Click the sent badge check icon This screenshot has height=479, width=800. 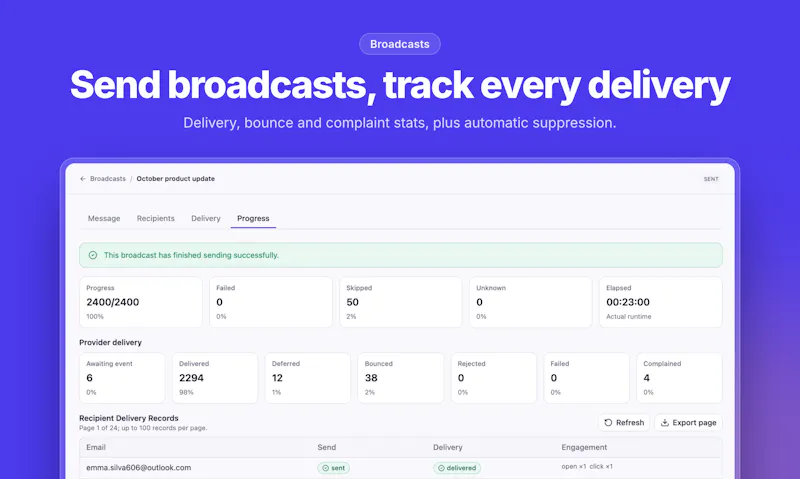326,468
